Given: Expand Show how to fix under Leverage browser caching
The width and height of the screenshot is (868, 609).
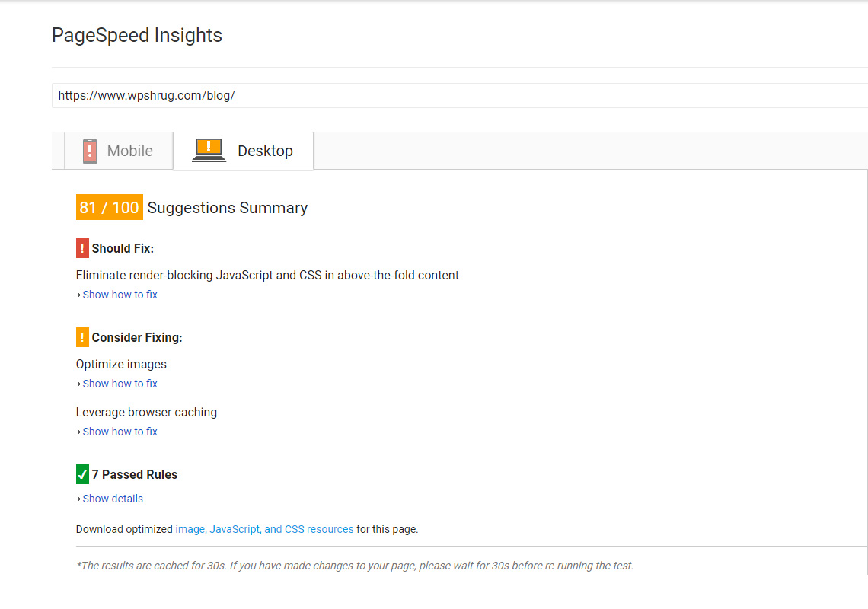Looking at the screenshot, I should (120, 431).
